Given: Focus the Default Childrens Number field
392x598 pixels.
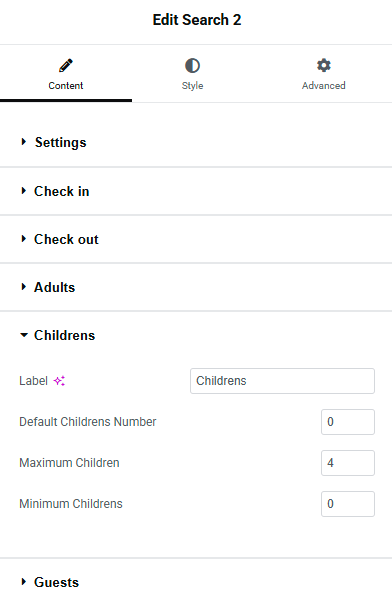Looking at the screenshot, I should click(348, 422).
